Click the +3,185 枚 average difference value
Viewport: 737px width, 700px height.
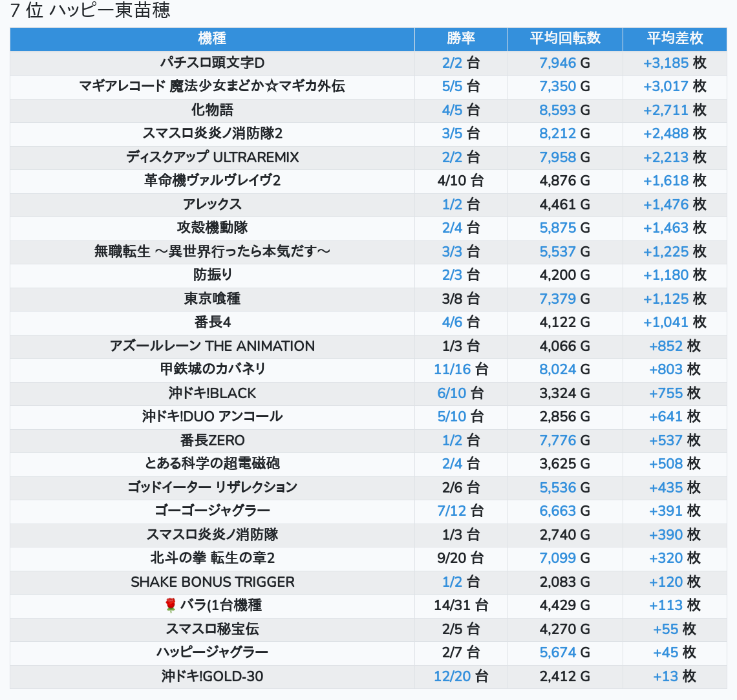674,63
